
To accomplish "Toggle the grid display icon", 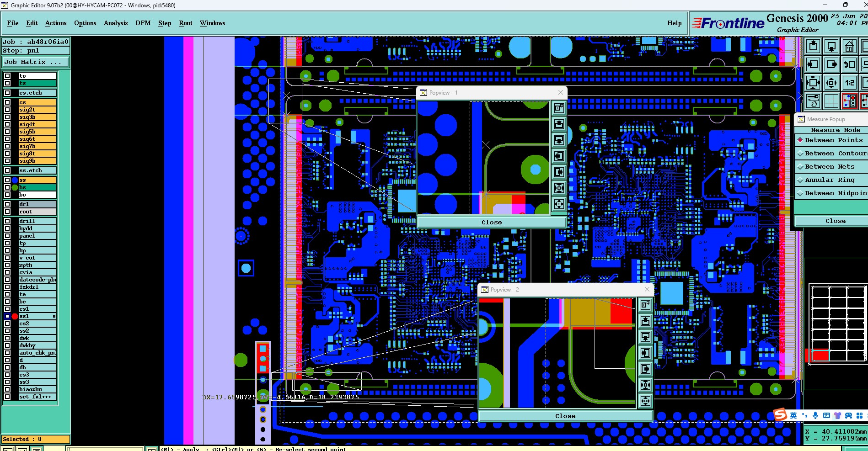I will coord(831,101).
